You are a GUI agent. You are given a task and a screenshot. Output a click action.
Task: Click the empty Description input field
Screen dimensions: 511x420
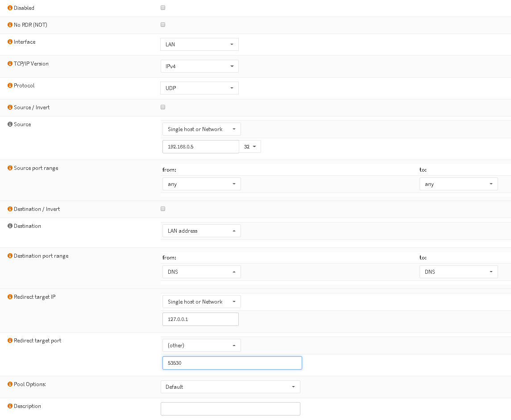(230, 409)
